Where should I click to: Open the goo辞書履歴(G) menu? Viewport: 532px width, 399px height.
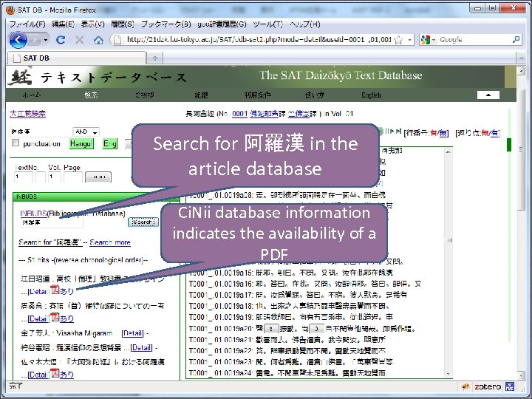point(222,24)
